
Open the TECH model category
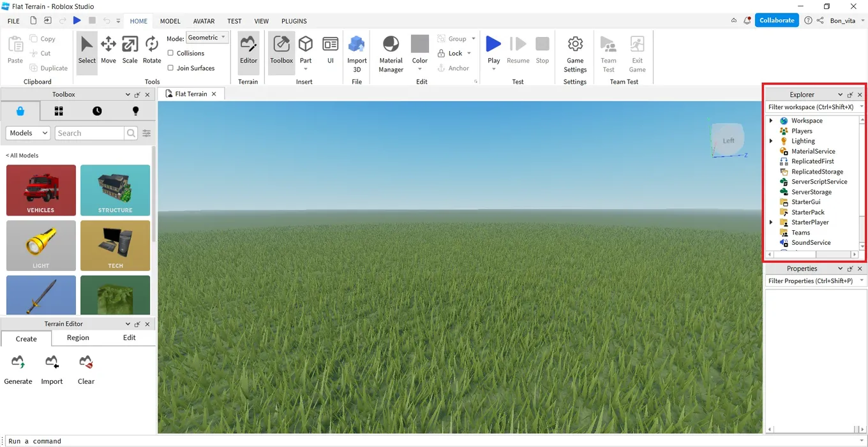pyautogui.click(x=116, y=245)
